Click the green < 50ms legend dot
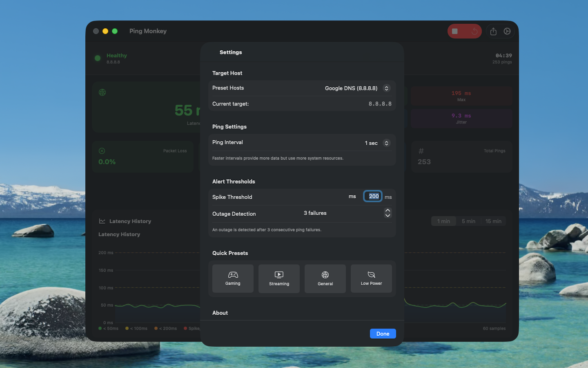588x368 pixels. click(x=99, y=328)
